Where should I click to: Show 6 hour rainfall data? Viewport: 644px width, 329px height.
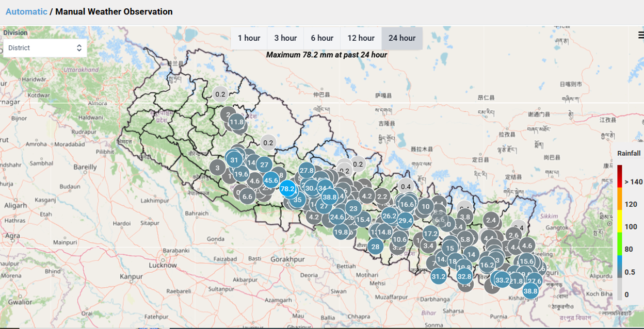point(321,38)
